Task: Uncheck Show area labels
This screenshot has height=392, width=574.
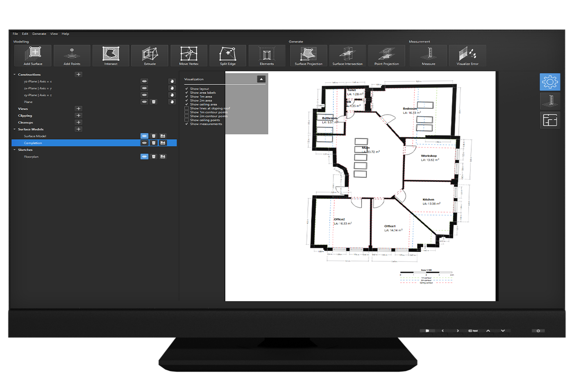Action: (x=187, y=93)
